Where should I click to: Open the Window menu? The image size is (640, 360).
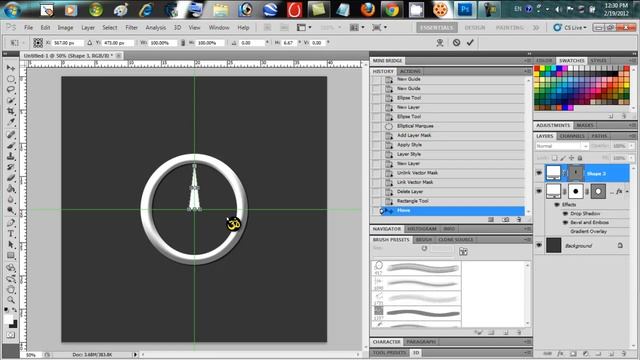pyautogui.click(x=219, y=27)
